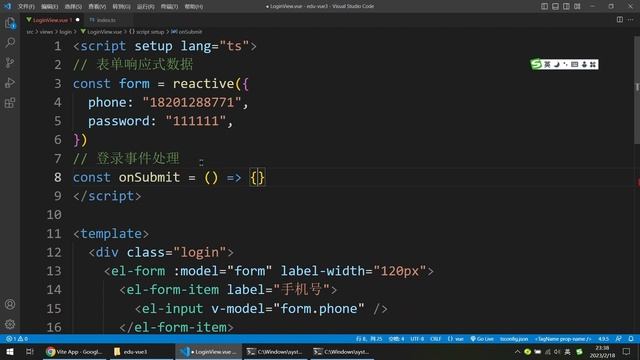
Task: Open editor more actions ellipsis
Action: [631, 20]
